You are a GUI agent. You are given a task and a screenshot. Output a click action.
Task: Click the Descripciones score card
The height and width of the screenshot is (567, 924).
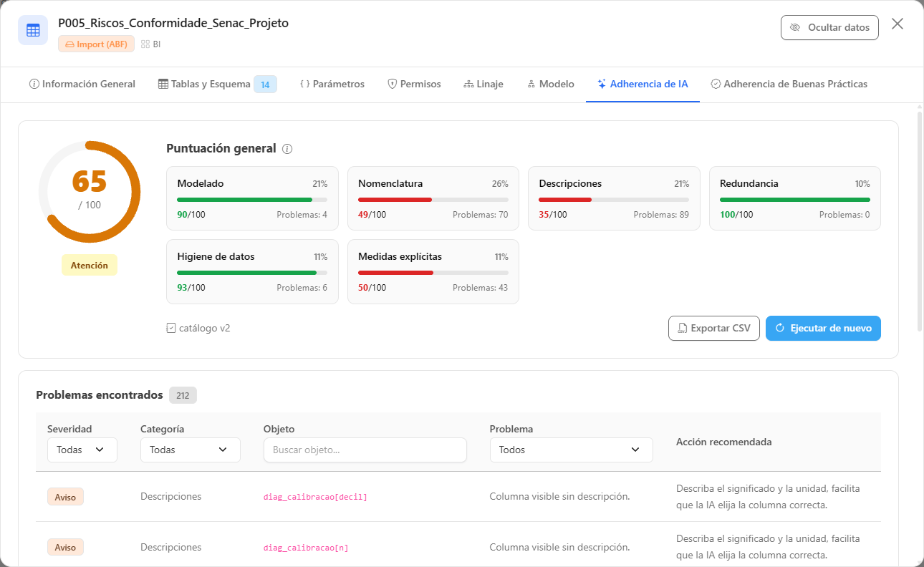coord(614,198)
